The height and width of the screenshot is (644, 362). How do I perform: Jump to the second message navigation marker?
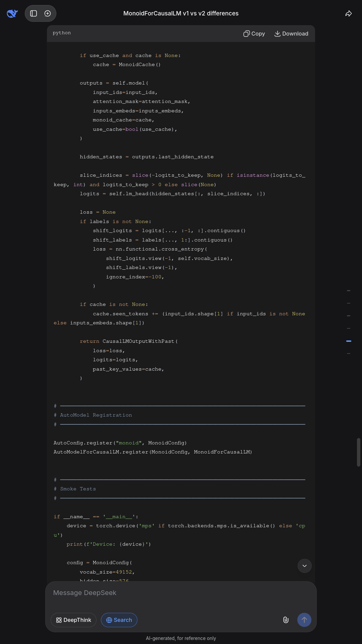[349, 303]
